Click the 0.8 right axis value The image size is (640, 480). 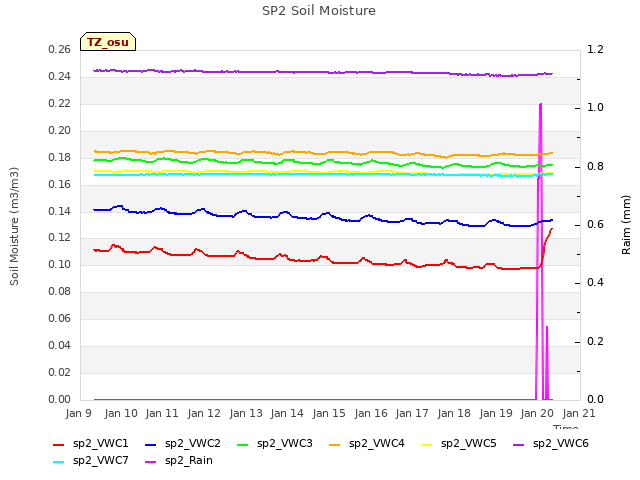click(595, 167)
